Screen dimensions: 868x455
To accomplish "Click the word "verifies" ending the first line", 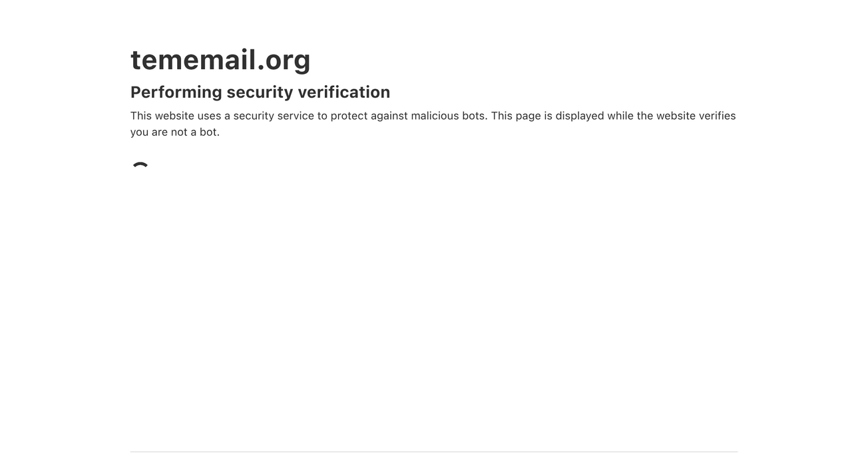I will click(x=717, y=116).
